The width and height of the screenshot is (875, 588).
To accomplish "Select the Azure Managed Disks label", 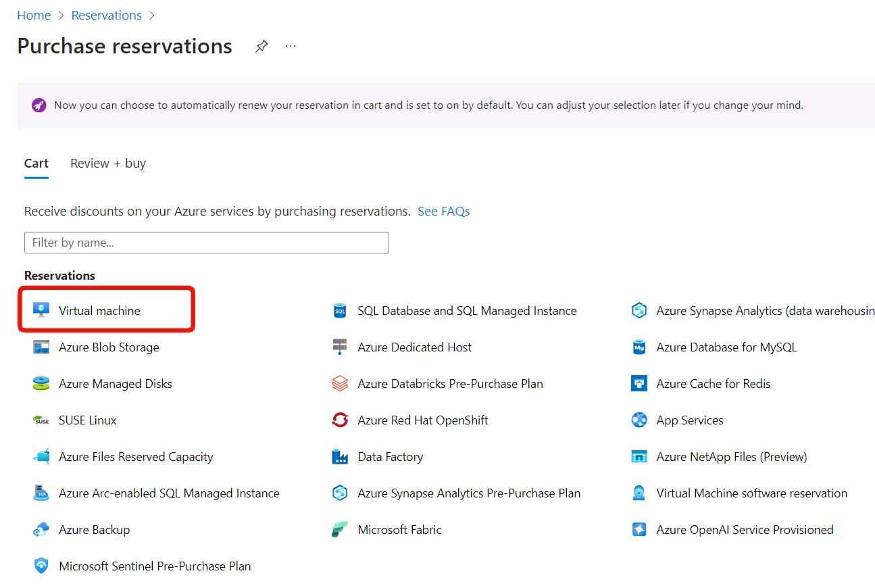I will (116, 383).
